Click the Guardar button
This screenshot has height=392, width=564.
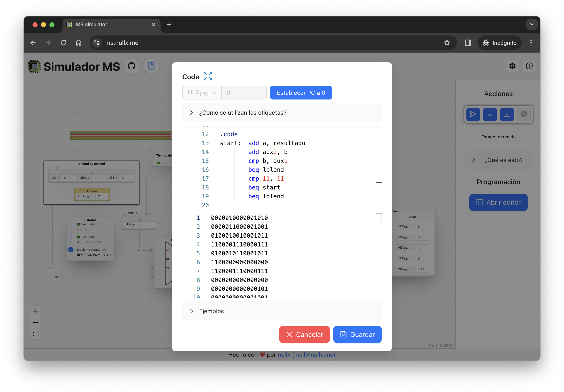coord(357,335)
